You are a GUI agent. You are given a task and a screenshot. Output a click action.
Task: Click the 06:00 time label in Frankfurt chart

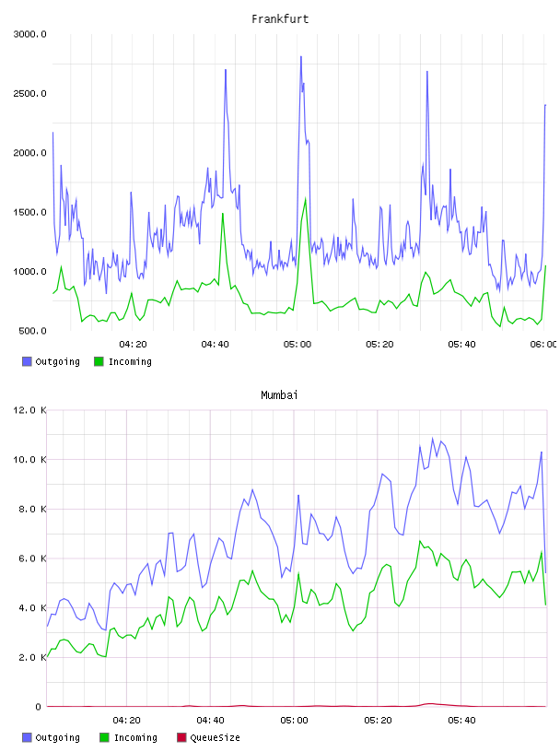pos(543,345)
